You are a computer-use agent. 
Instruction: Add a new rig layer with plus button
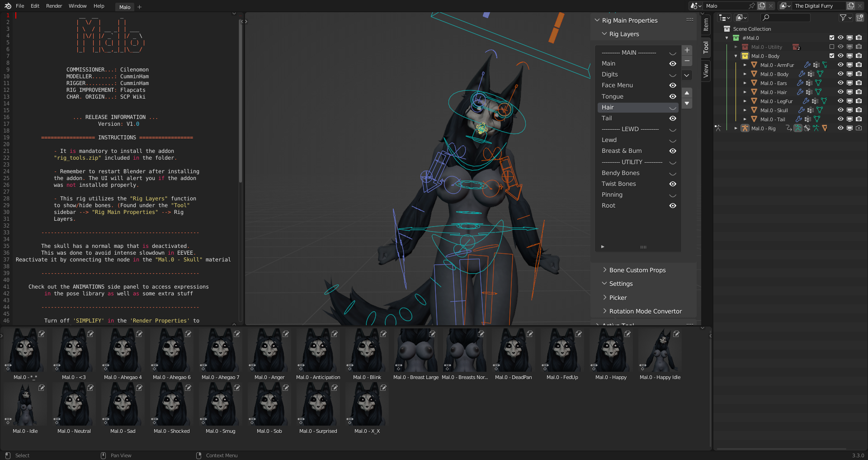[687, 50]
